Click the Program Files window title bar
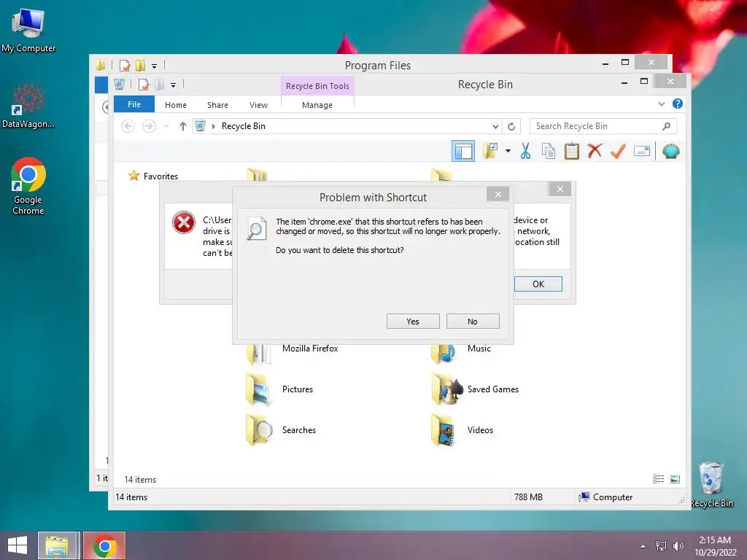 pos(378,65)
